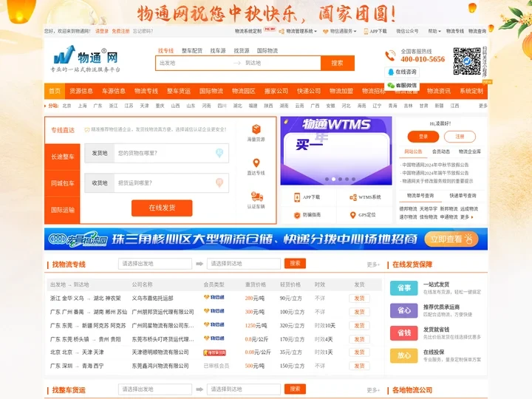532x399 pixels.
Task: Click the 注册 outlined button
Action: (x=460, y=137)
